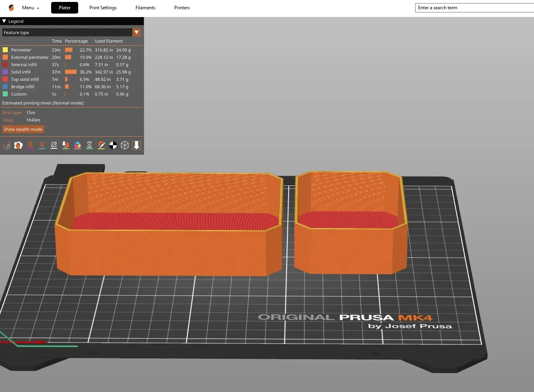Toggle travel moves visibility icon
Viewport: 534px width, 392px height.
[x=7, y=145]
